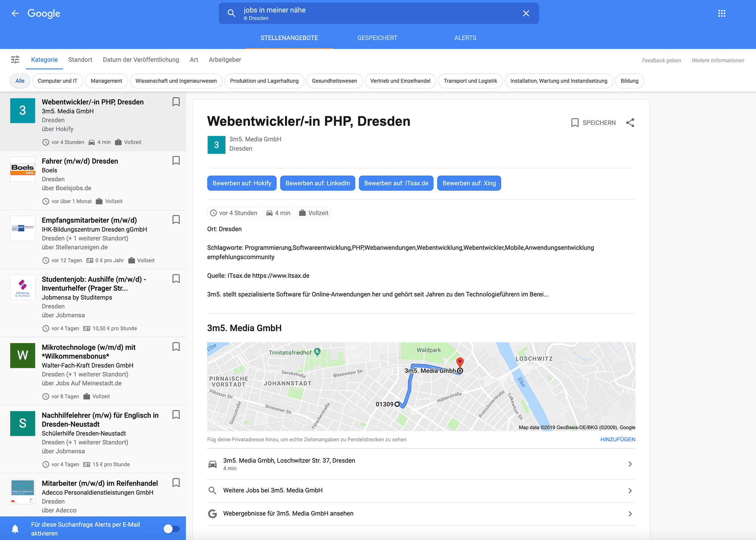Open the Walter-Fach-Kraft W logo

(x=23, y=355)
